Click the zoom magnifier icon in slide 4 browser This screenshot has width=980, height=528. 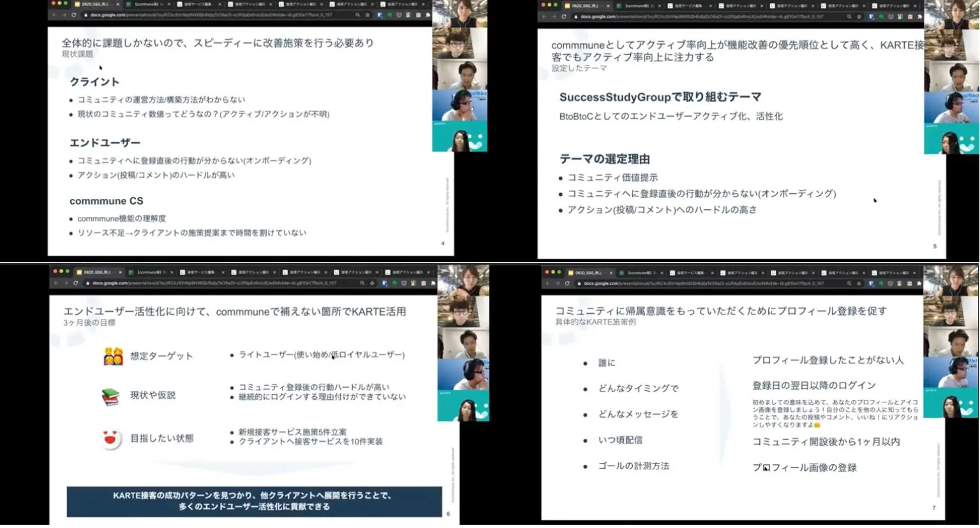pyautogui.click(x=358, y=15)
